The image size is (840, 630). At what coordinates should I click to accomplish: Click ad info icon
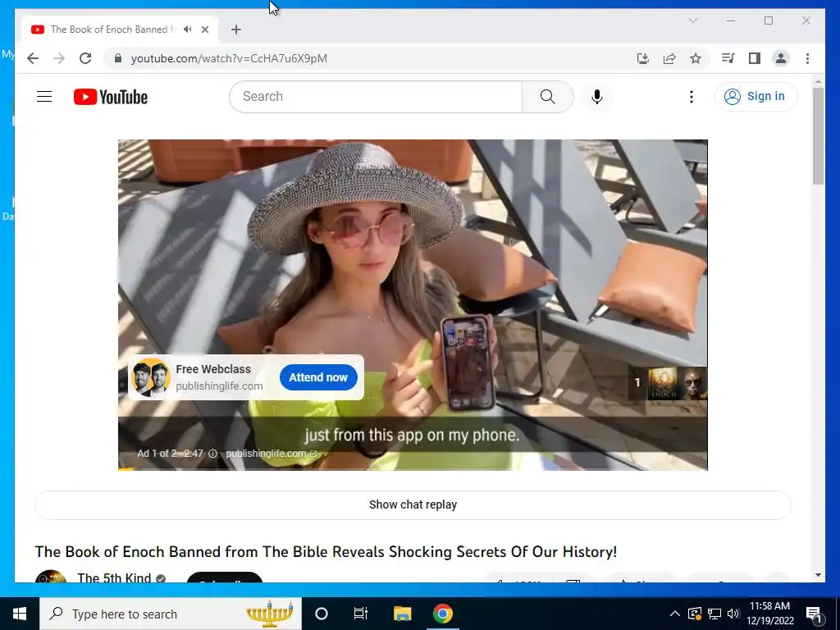(212, 454)
